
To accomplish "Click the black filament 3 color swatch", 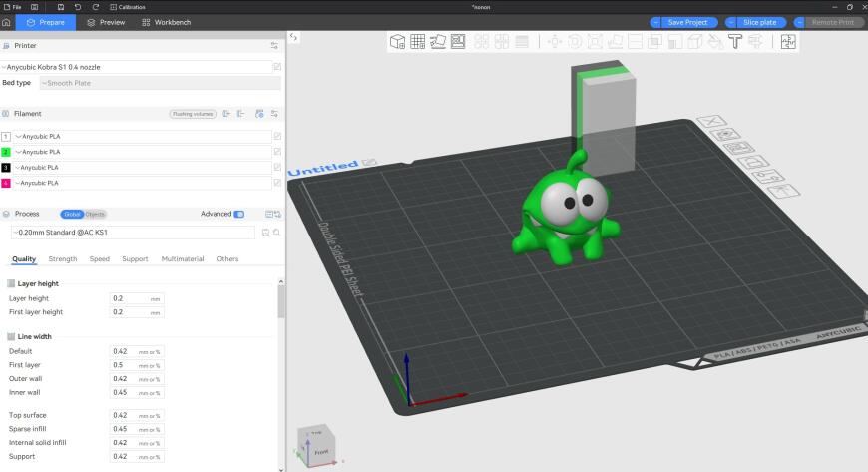I will (x=6, y=168).
